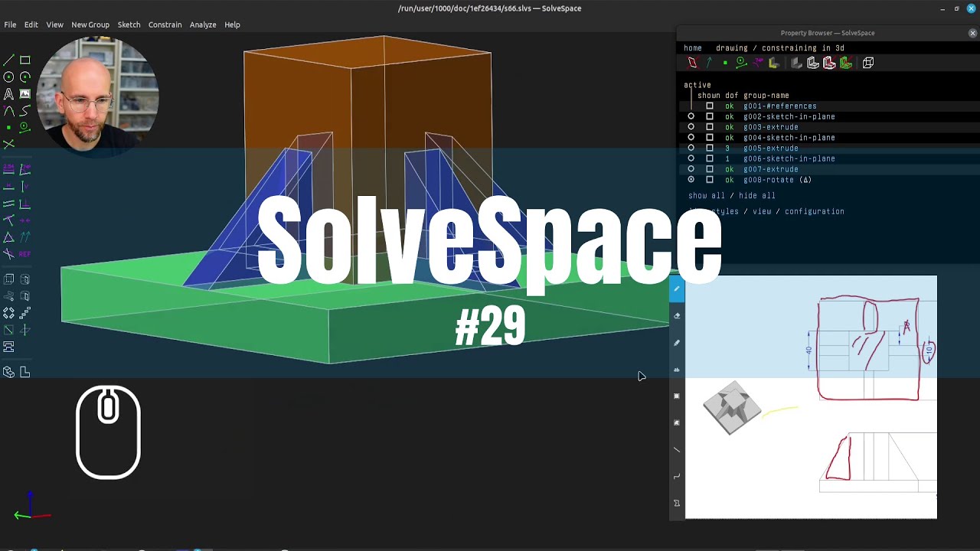This screenshot has width=980, height=551.
Task: Toggle shown checkbox for g001-#references
Action: pos(710,106)
